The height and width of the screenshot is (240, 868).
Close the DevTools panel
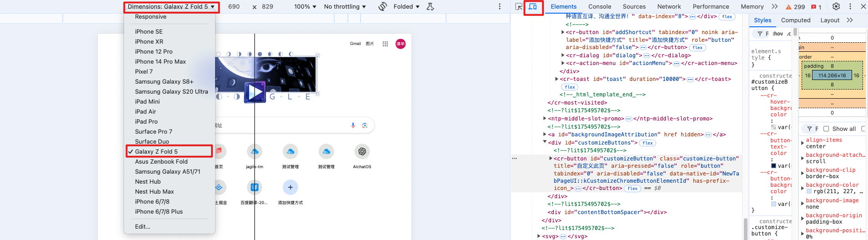pos(863,7)
